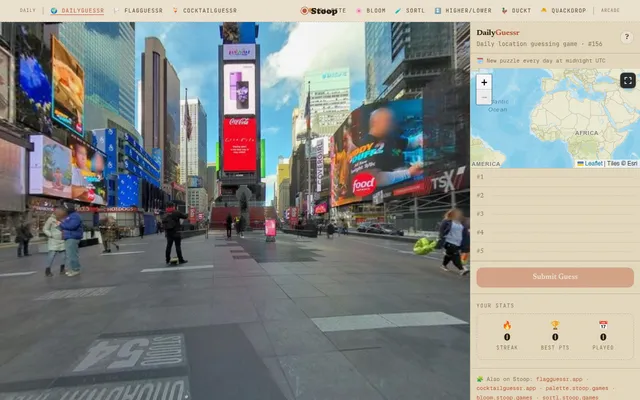Open the Quackdrop game in the nav bar
Image resolution: width=640 pixels, height=400 pixels.
[563, 11]
